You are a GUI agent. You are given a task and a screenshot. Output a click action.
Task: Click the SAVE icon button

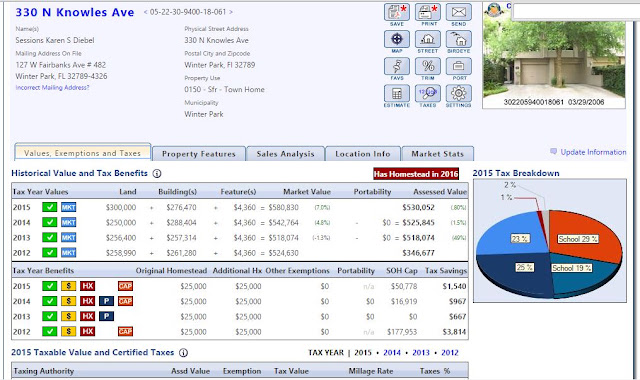[397, 12]
